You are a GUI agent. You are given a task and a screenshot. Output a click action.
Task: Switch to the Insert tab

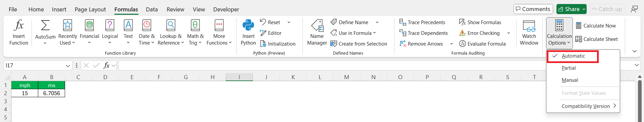pyautogui.click(x=59, y=9)
